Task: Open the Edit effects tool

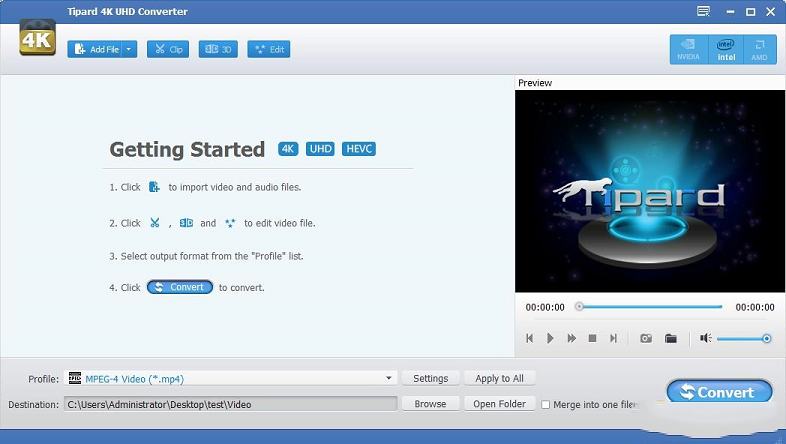Action: (269, 49)
